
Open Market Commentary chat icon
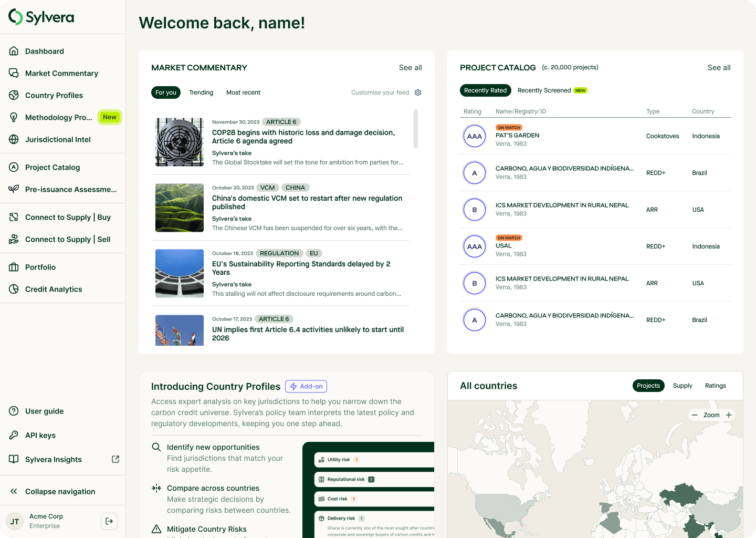(x=14, y=73)
